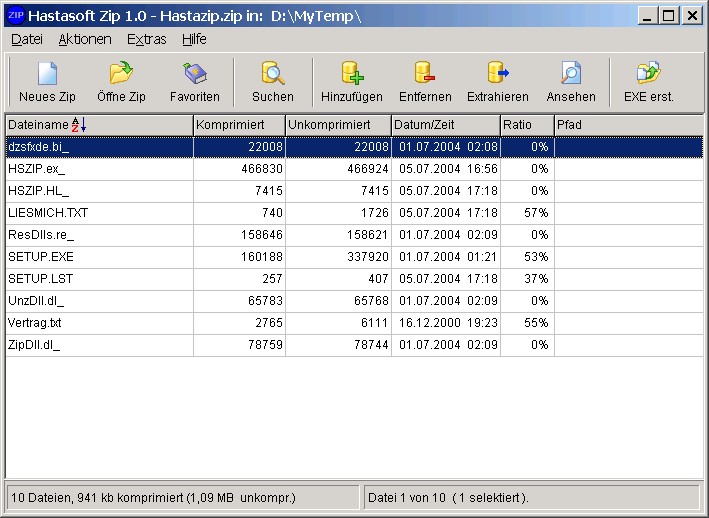This screenshot has width=709, height=518.
Task: Extract files with Extrahieren icon
Action: point(498,73)
